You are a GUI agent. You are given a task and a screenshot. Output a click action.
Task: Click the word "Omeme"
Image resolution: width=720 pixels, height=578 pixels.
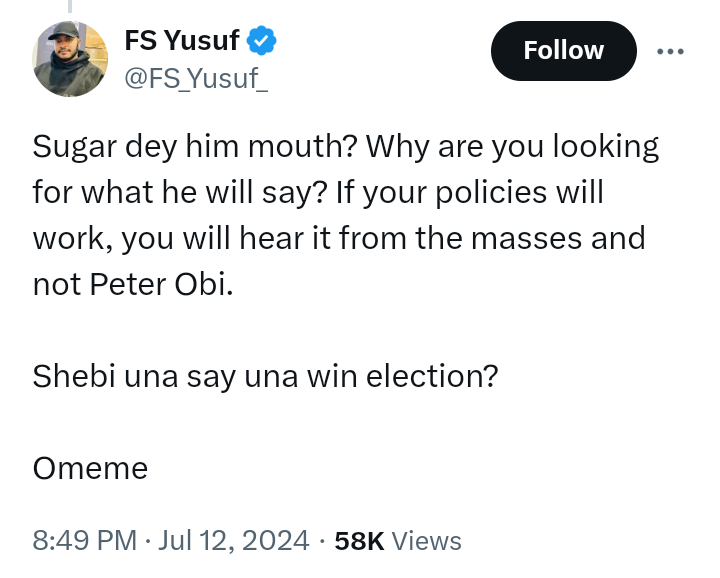[x=90, y=468]
